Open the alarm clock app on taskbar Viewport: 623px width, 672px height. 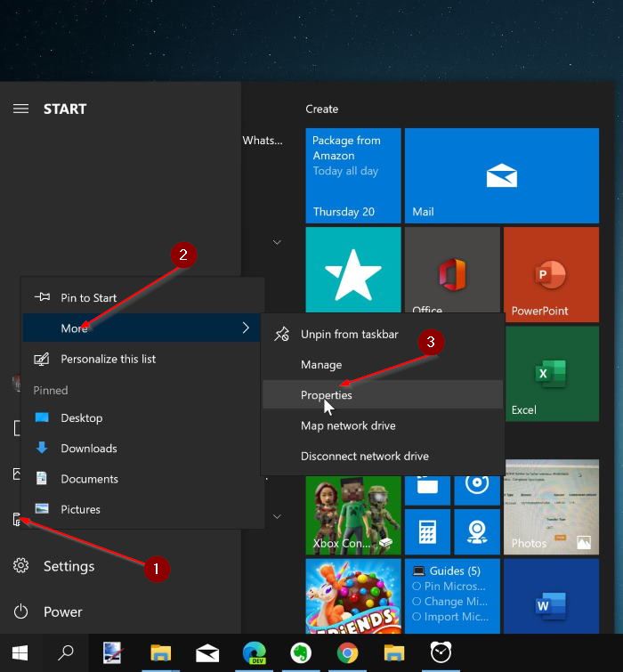(441, 652)
